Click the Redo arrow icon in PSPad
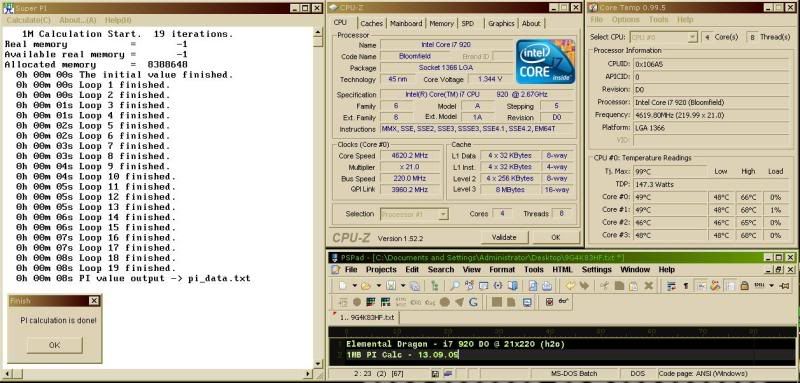The width and height of the screenshot is (800, 383). click(584, 286)
